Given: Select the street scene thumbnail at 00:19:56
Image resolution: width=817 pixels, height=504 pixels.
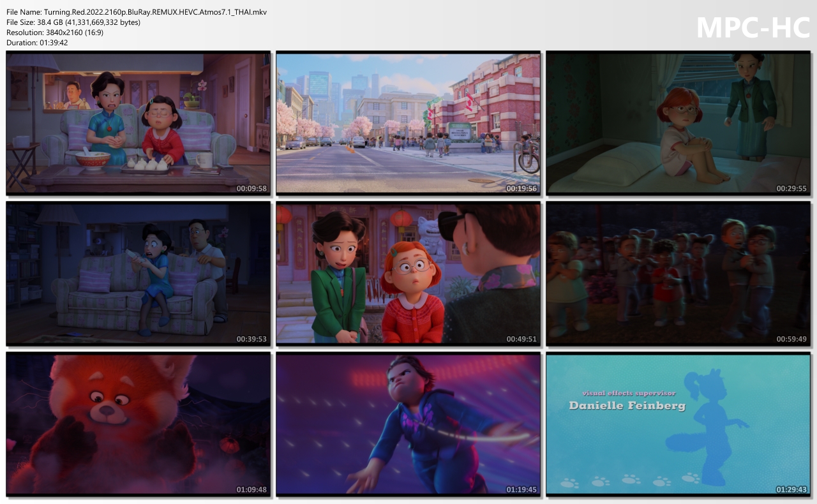Looking at the screenshot, I should tap(408, 123).
